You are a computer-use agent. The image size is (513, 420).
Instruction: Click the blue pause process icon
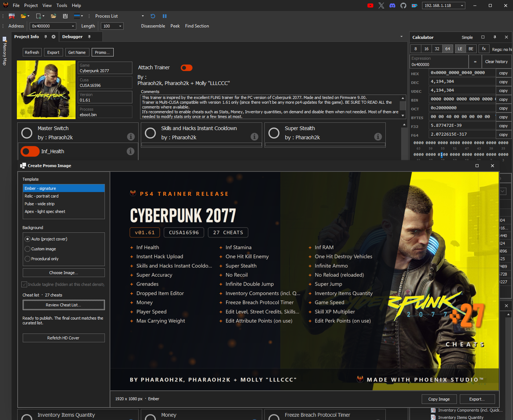coord(165,16)
